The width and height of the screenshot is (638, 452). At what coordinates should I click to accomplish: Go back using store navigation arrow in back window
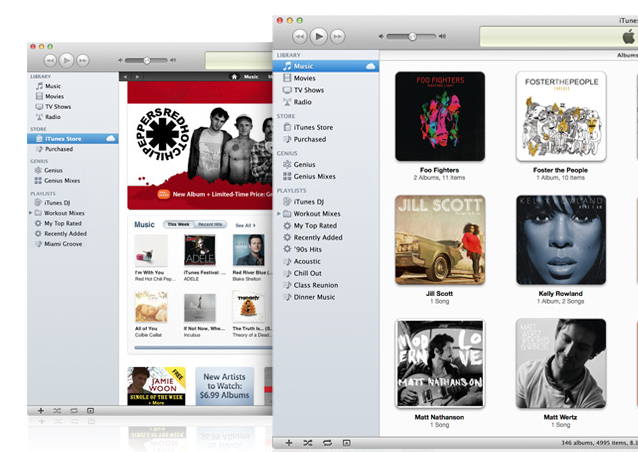click(125, 76)
